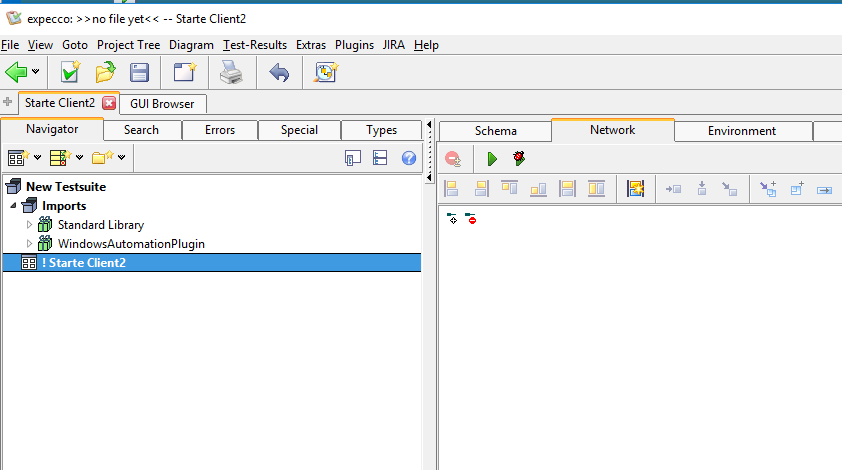Viewport: 842px width, 470px height.
Task: Click the floppy disk save icon
Action: (x=139, y=72)
